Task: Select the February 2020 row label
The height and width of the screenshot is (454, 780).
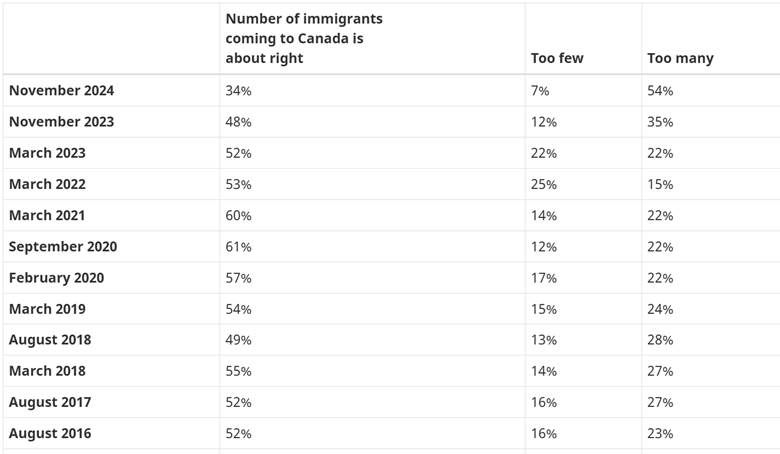Action: pyautogui.click(x=56, y=277)
